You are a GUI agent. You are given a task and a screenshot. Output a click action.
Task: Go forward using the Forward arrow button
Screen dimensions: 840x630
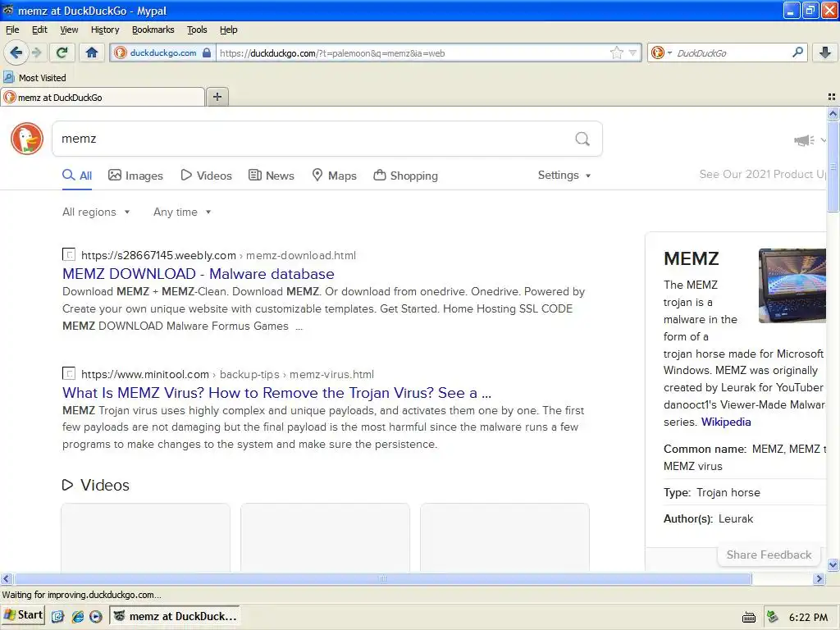[x=36, y=52]
